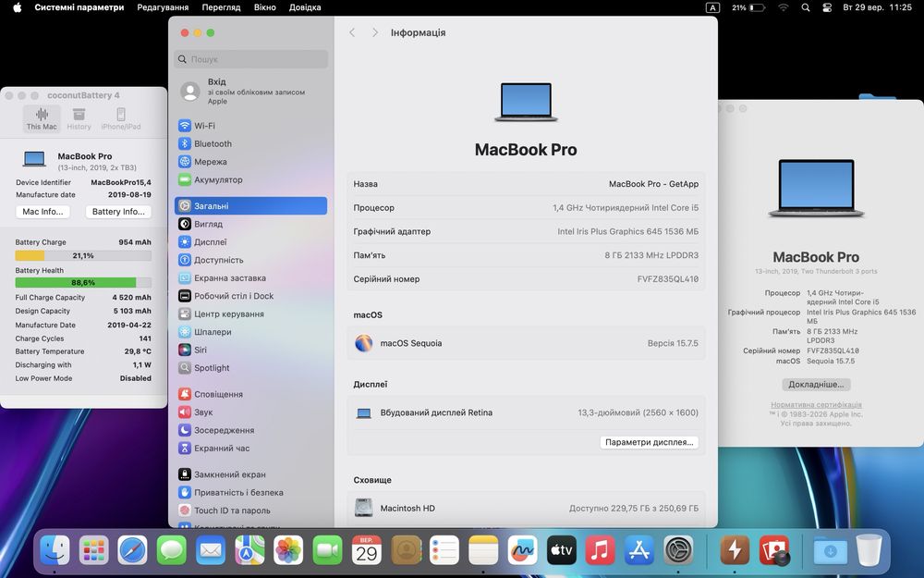Open Вікно menu
This screenshot has width=924, height=578.
pyautogui.click(x=265, y=7)
